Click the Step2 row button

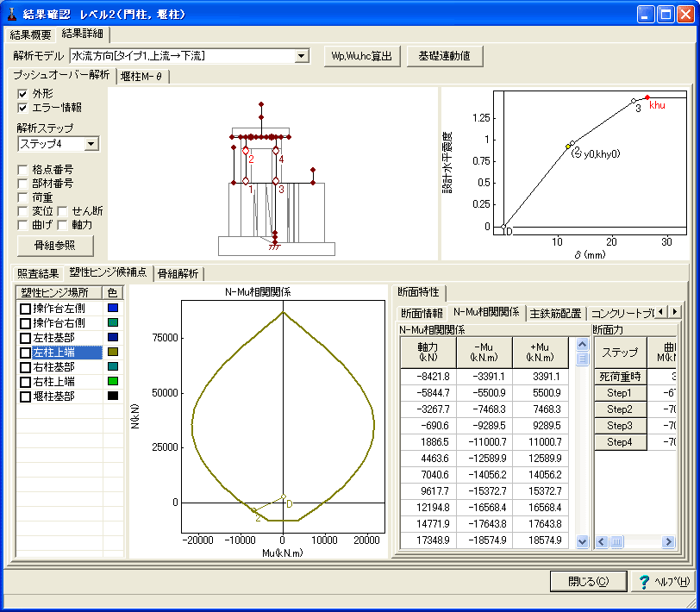620,409
